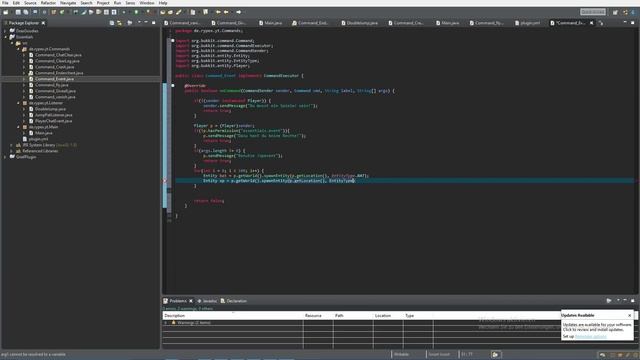
Task: Open the Package Explorer view menu arrow
Action: pyautogui.click(x=139, y=22)
